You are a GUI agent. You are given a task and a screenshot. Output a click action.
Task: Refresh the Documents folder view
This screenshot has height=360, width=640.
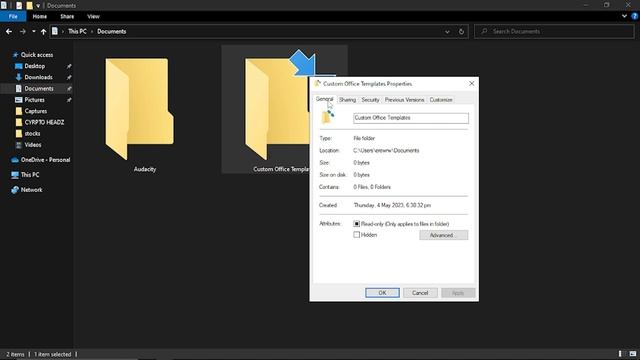click(x=461, y=31)
